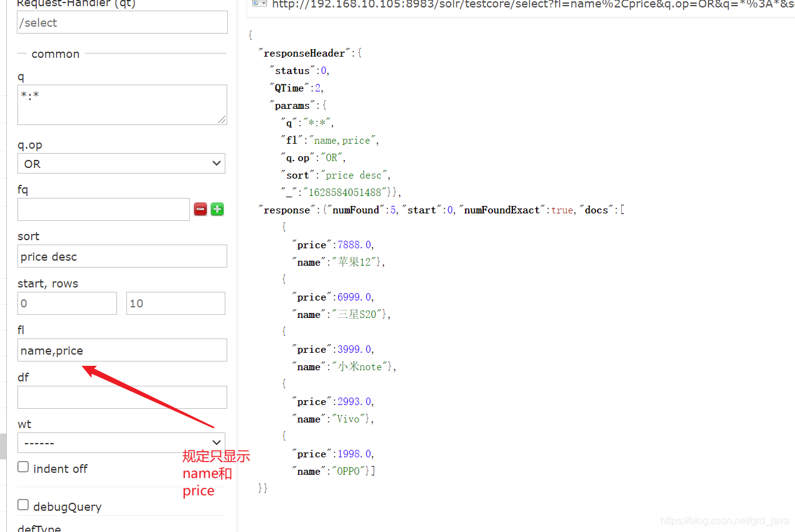The width and height of the screenshot is (795, 532).
Task: Select the "name":"OPPO" result line
Action: click(x=333, y=471)
